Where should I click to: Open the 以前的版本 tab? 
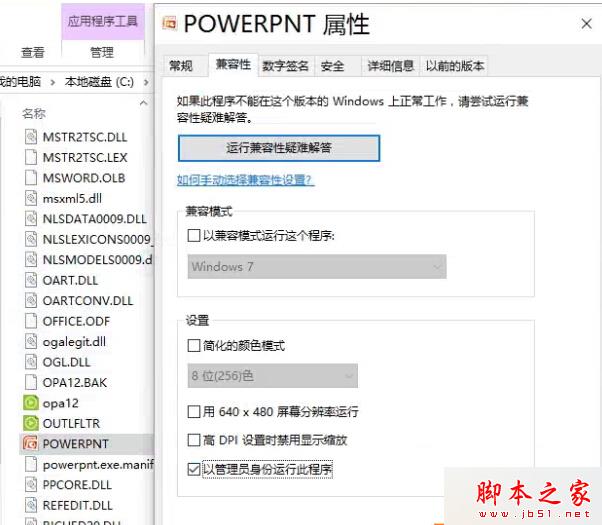click(x=455, y=66)
